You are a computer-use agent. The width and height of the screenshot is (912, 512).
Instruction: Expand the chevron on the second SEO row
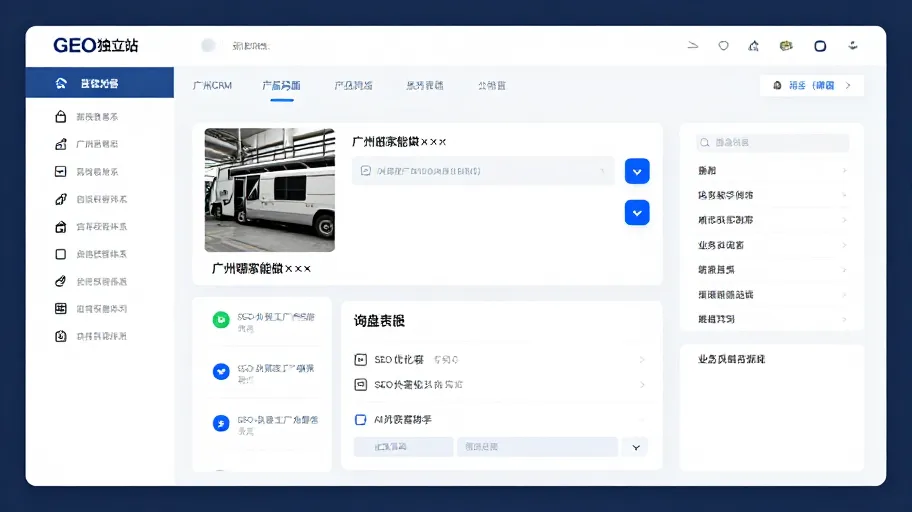(642, 385)
